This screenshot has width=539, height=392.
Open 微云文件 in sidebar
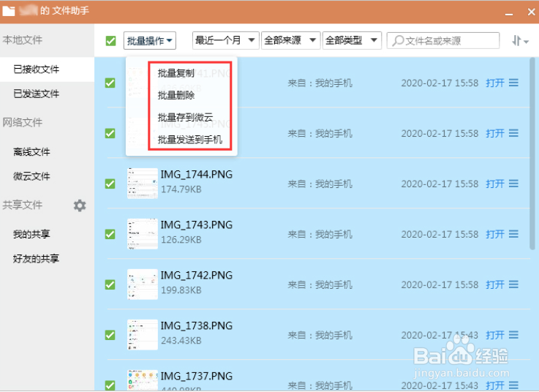point(31,176)
